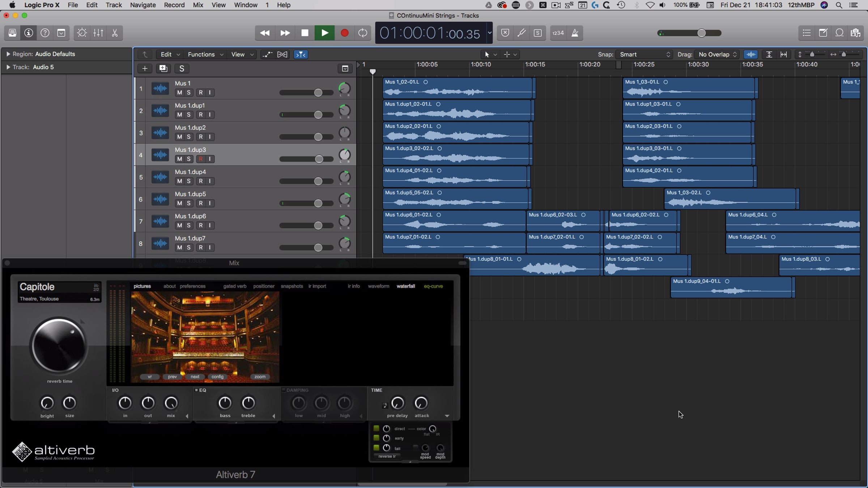Solo the Mus 1.dup5 track
Screen dimensions: 868x488
coord(188,204)
